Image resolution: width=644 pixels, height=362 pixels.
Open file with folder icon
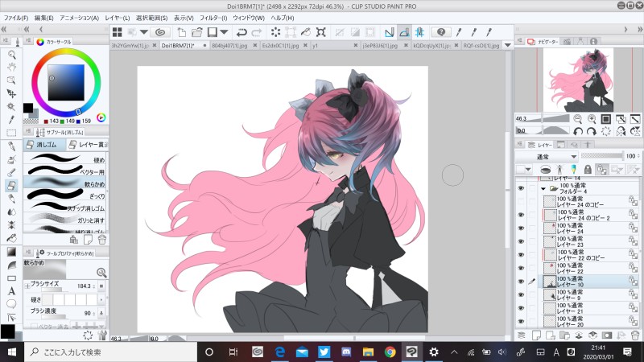(196, 32)
